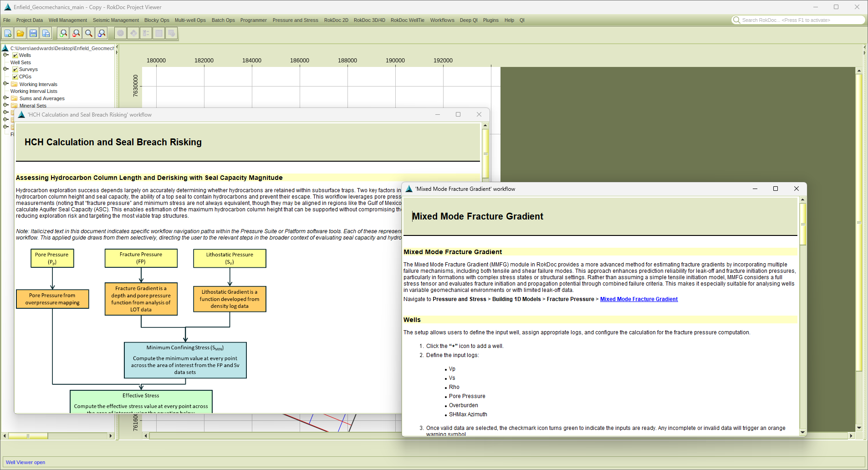Image resolution: width=868 pixels, height=470 pixels.
Task: Click the search magnifier icon in RokDoc search box
Action: coord(736,20)
